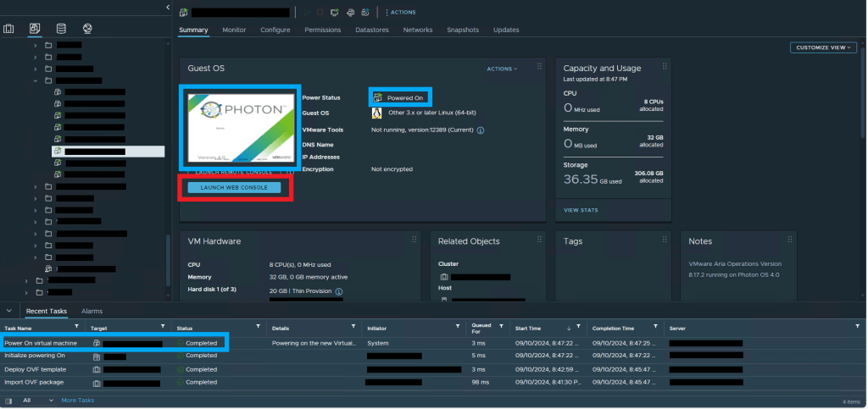
Task: Click the Hard disk info icon
Action: 339,291
